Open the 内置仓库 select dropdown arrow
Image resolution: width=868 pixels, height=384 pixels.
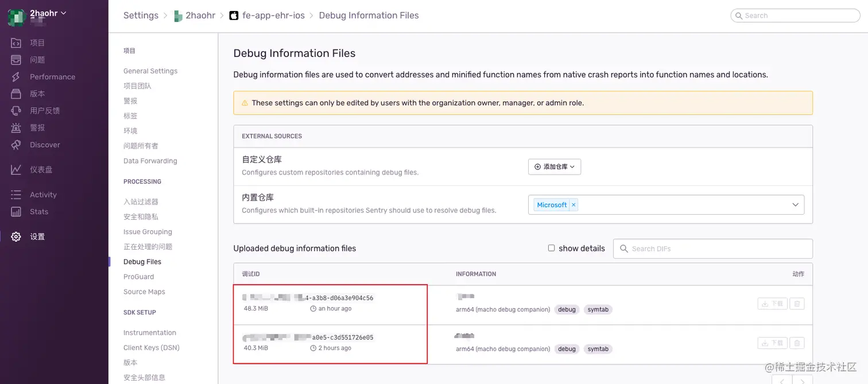[795, 205]
